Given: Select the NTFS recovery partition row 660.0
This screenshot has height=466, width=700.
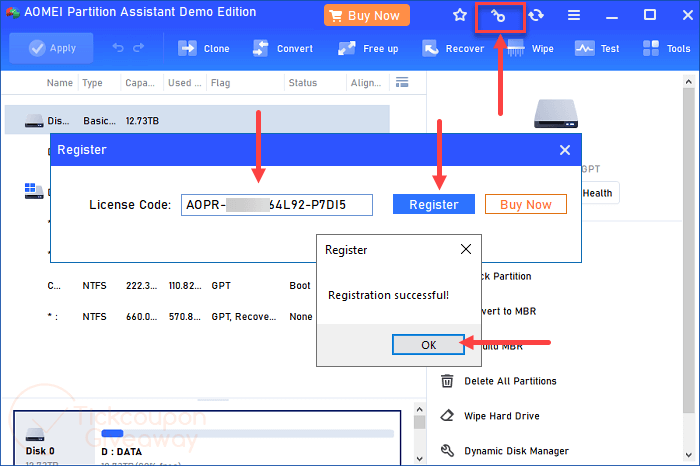Looking at the screenshot, I should 180,316.
